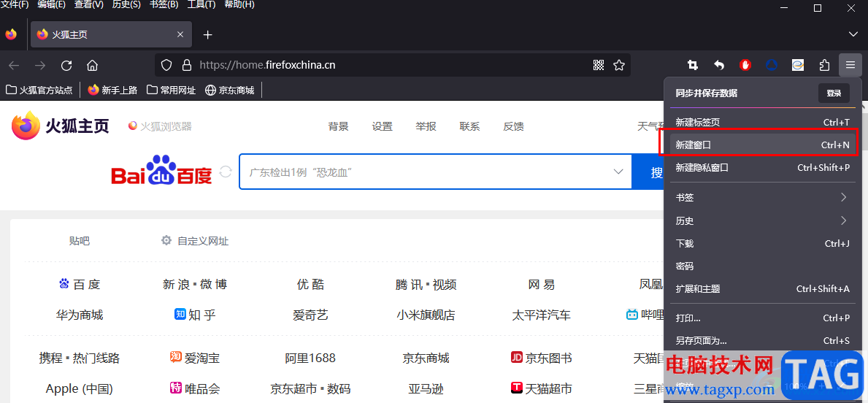
Task: Open 常用网址 bookmarks folder
Action: click(x=171, y=91)
